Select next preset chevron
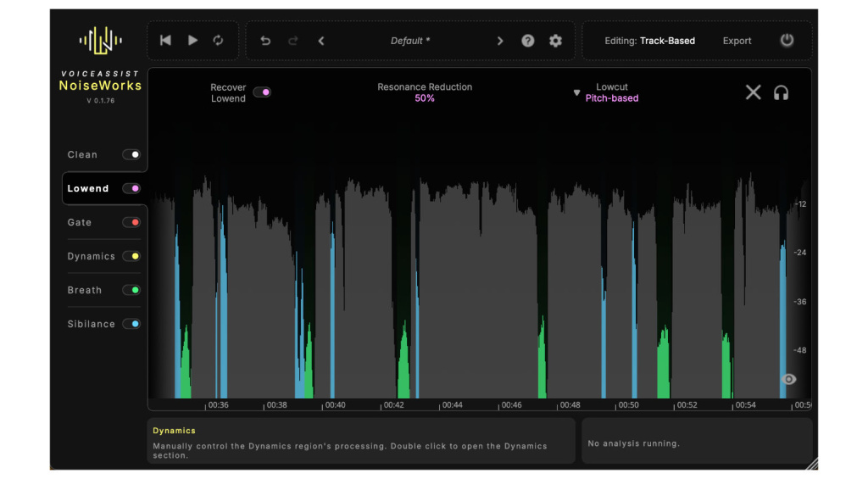 point(500,41)
